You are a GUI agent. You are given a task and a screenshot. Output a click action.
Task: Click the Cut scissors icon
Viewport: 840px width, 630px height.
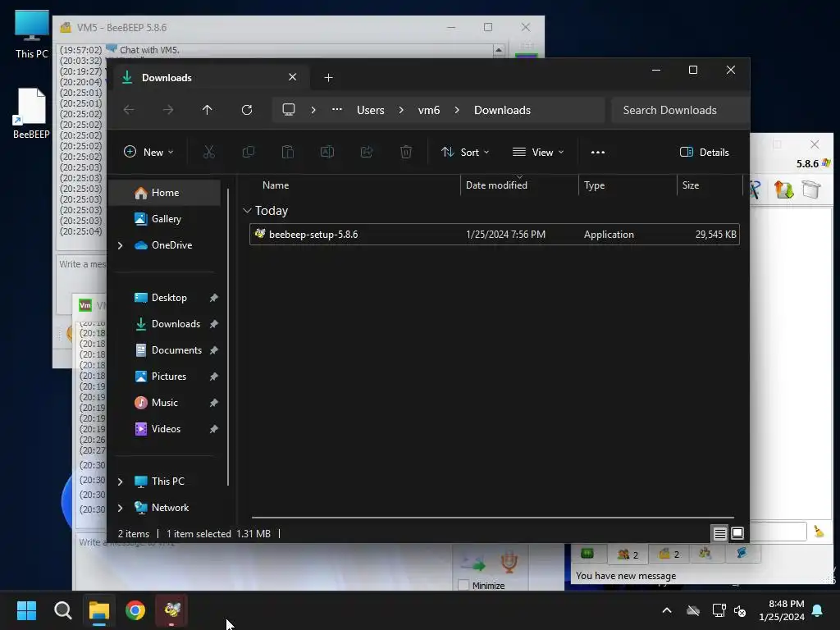(x=209, y=152)
